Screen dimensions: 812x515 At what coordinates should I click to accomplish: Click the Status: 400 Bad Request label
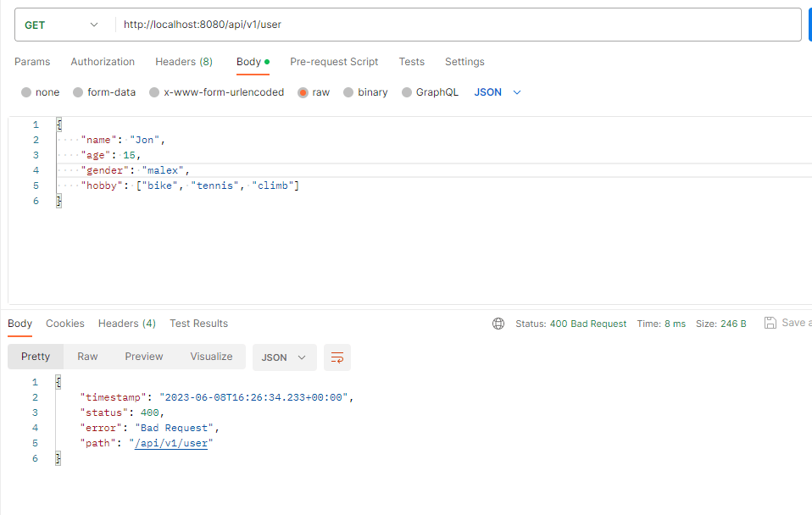[570, 323]
